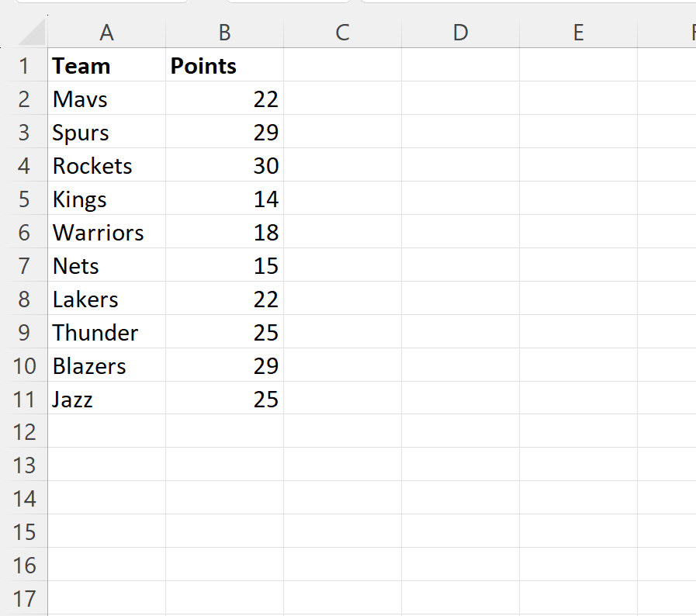Select the Rockets cell
This screenshot has height=616, width=696.
[107, 166]
